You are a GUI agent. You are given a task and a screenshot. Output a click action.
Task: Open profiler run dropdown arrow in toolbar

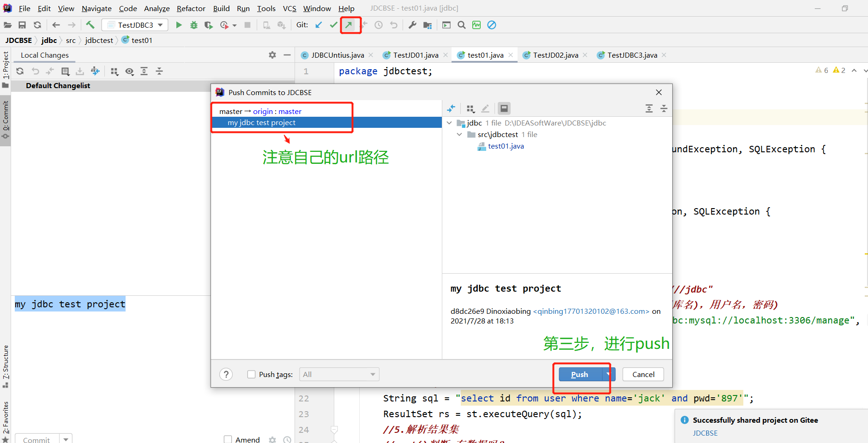[x=235, y=25]
